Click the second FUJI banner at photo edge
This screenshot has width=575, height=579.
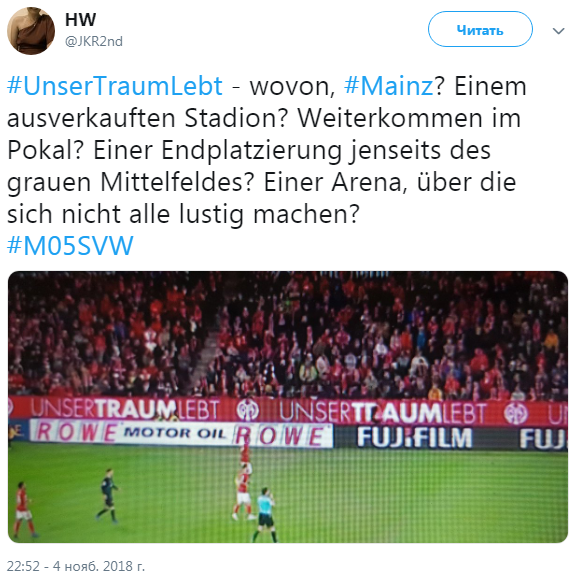pos(543,439)
